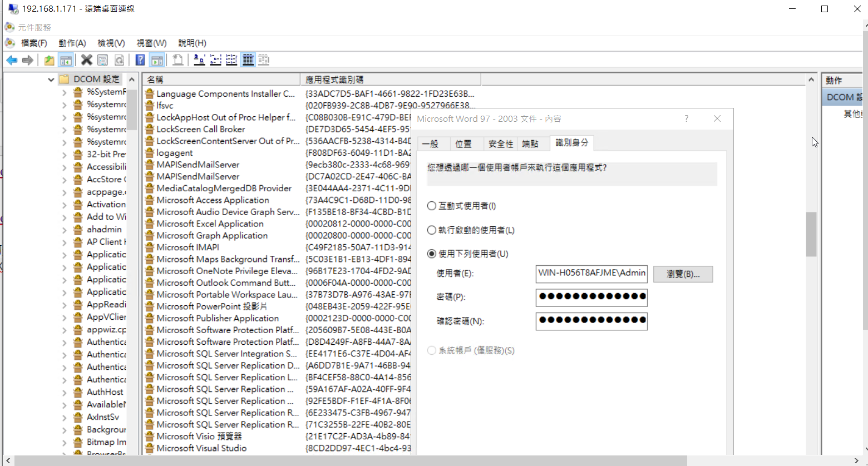This screenshot has width=868, height=466.
Task: Go up one level via folder icon
Action: [x=50, y=60]
